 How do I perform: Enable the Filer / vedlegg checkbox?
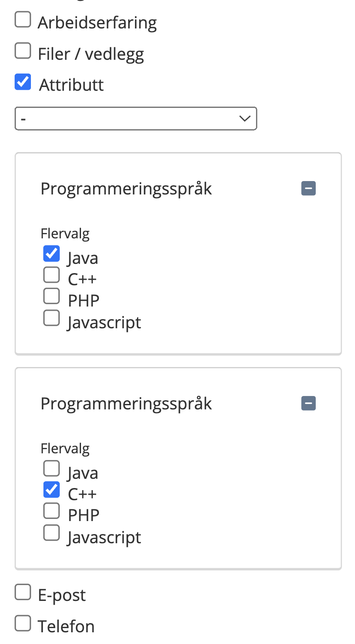[23, 51]
